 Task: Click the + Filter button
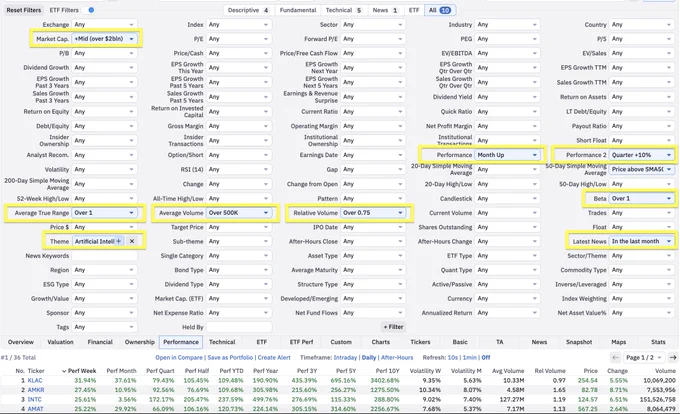(393, 327)
